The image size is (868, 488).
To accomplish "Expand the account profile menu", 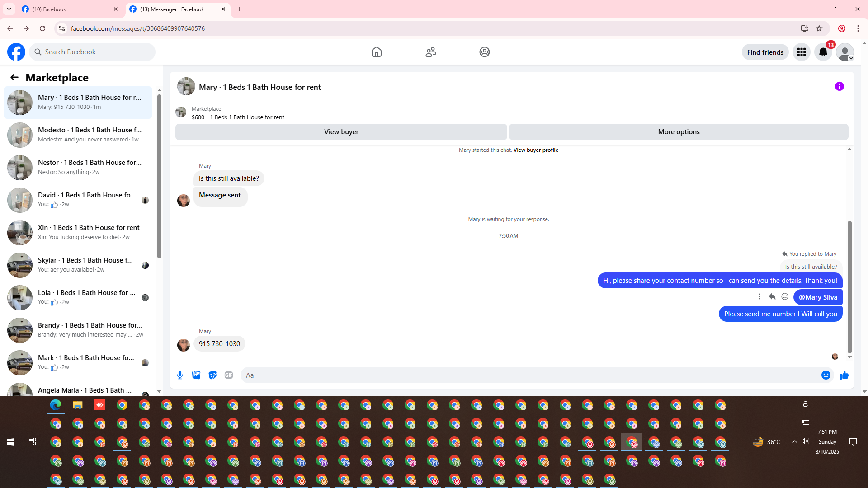I will coord(844,52).
